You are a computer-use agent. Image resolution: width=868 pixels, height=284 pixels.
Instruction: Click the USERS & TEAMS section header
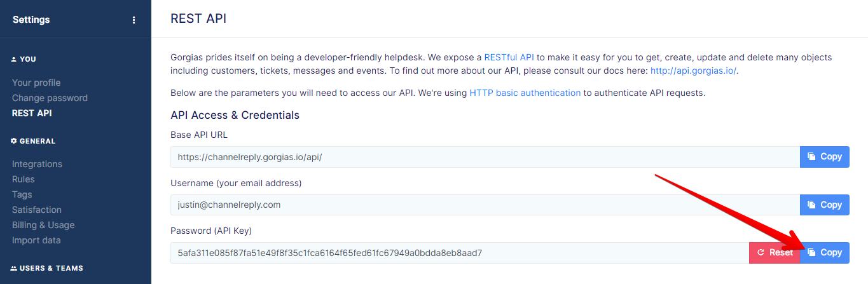47,268
